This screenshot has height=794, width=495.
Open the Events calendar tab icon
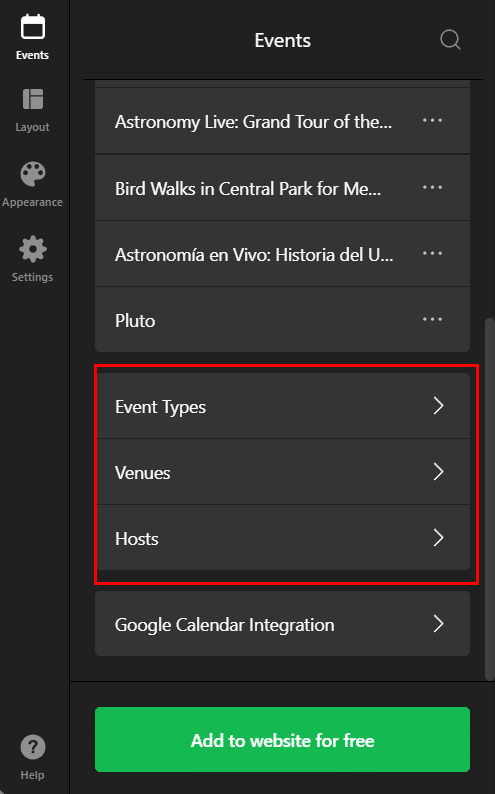32,27
